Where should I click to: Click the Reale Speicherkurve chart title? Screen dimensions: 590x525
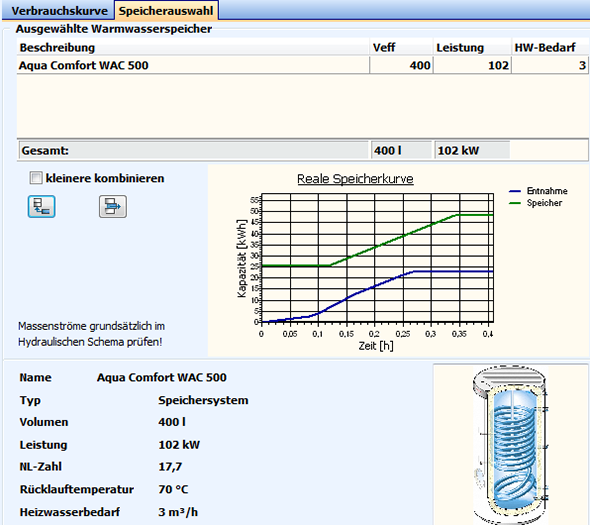click(x=355, y=179)
